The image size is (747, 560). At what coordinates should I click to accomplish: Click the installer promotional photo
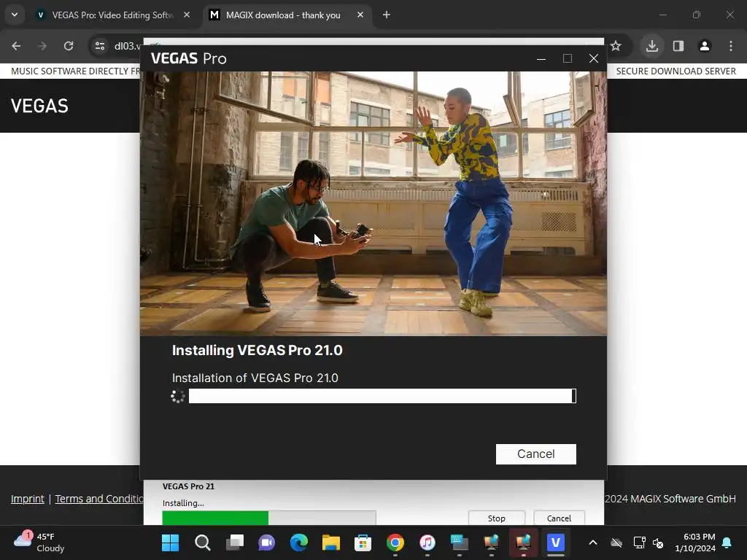tap(373, 203)
